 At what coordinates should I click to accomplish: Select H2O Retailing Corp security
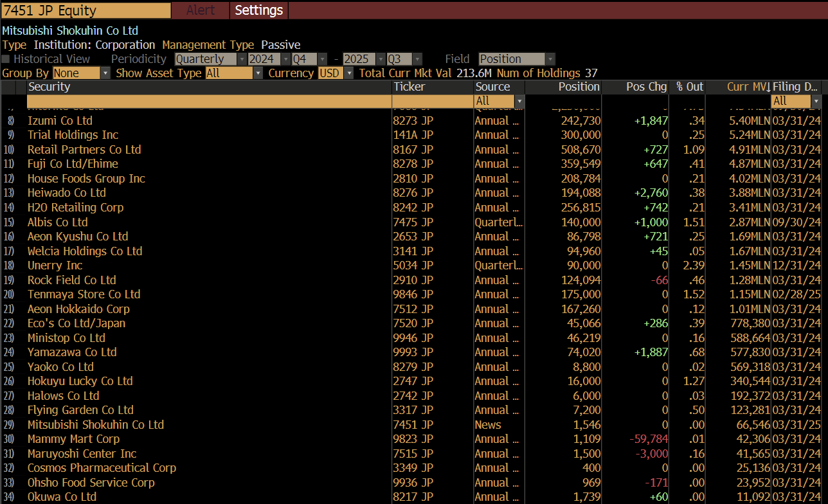[x=75, y=208]
